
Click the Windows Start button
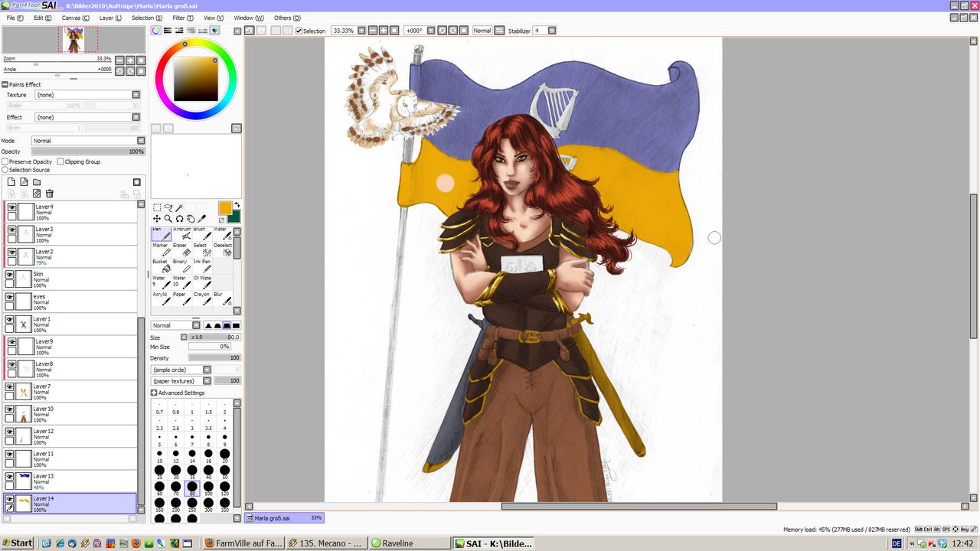coord(17,543)
